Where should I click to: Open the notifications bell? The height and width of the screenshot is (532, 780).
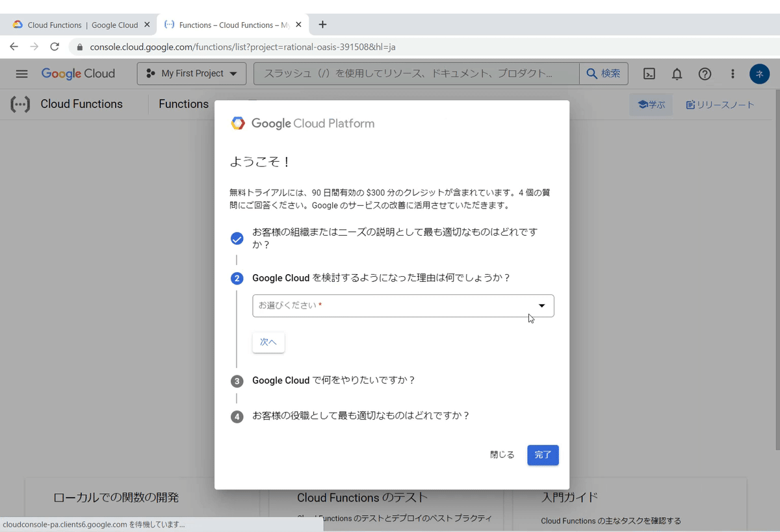[x=677, y=73]
